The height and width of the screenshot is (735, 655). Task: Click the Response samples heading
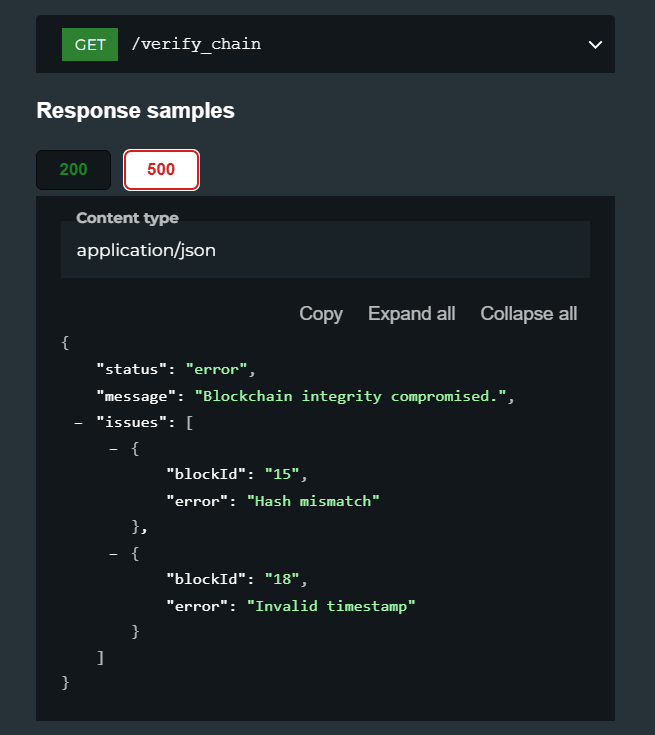[136, 111]
